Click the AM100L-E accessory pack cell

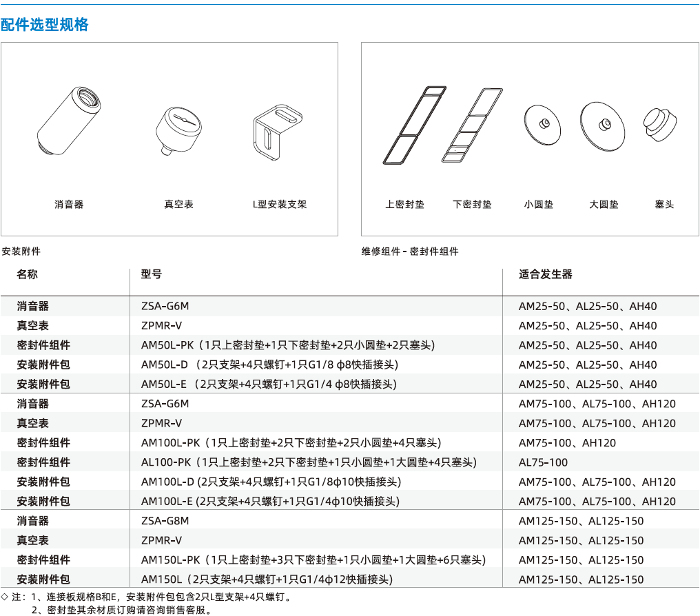click(x=270, y=502)
